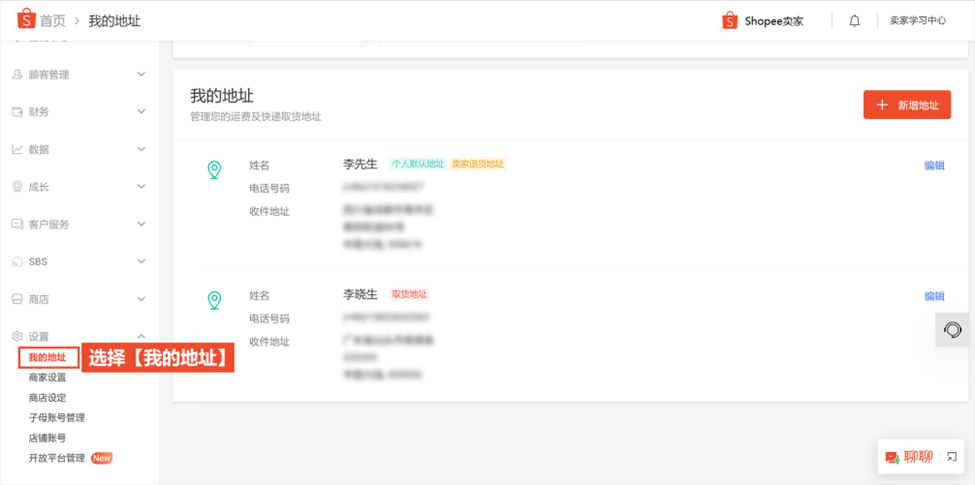Image resolution: width=975 pixels, height=485 pixels.
Task: Open the 卖家学习中心 link
Action: (917, 21)
